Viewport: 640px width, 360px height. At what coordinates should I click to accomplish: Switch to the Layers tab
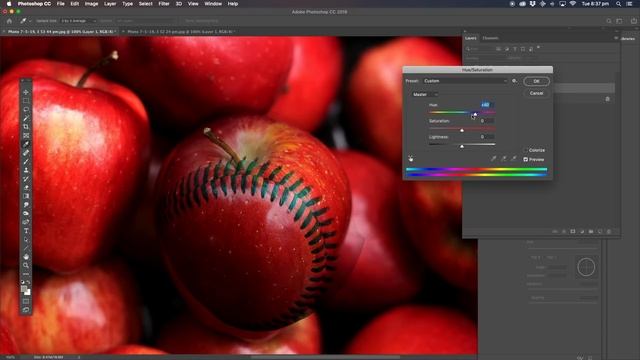pos(471,38)
